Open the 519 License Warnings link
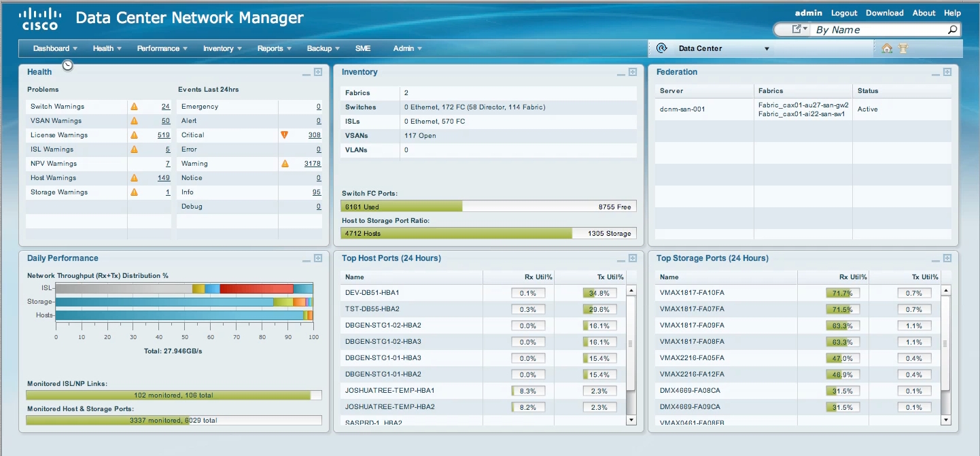 (x=164, y=135)
